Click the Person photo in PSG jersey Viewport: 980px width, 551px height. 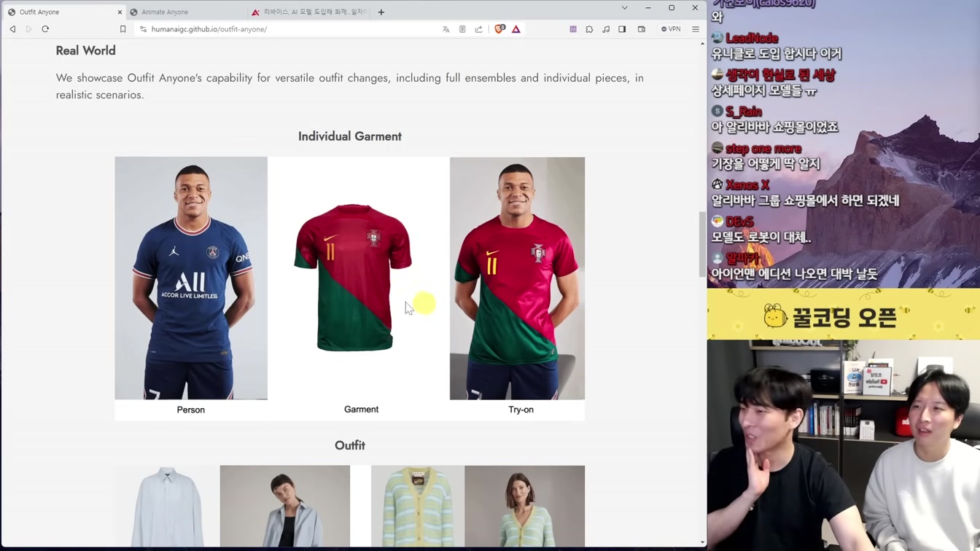[x=191, y=278]
